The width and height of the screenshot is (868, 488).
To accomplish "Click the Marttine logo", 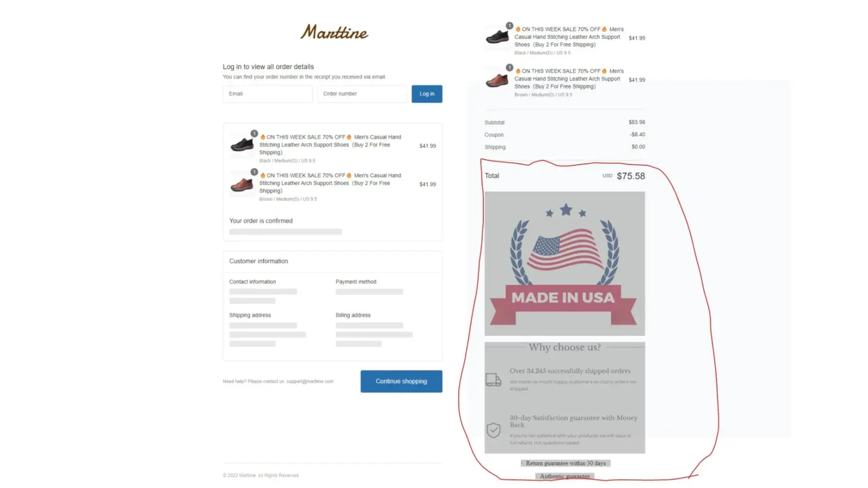I will pyautogui.click(x=334, y=32).
